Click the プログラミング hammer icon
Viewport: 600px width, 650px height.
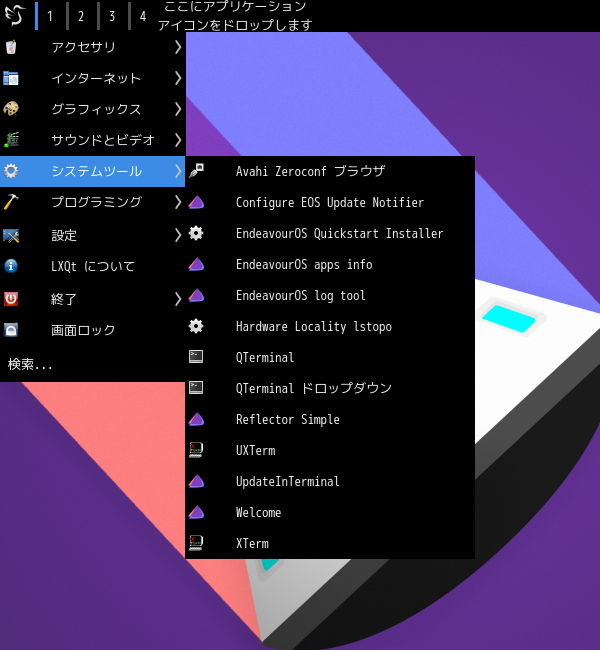tap(11, 202)
